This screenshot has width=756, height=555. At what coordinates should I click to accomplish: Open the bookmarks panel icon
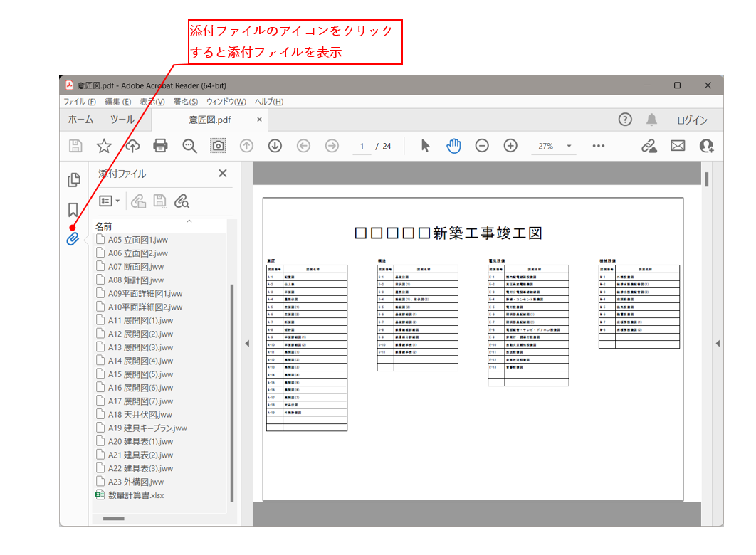(73, 210)
